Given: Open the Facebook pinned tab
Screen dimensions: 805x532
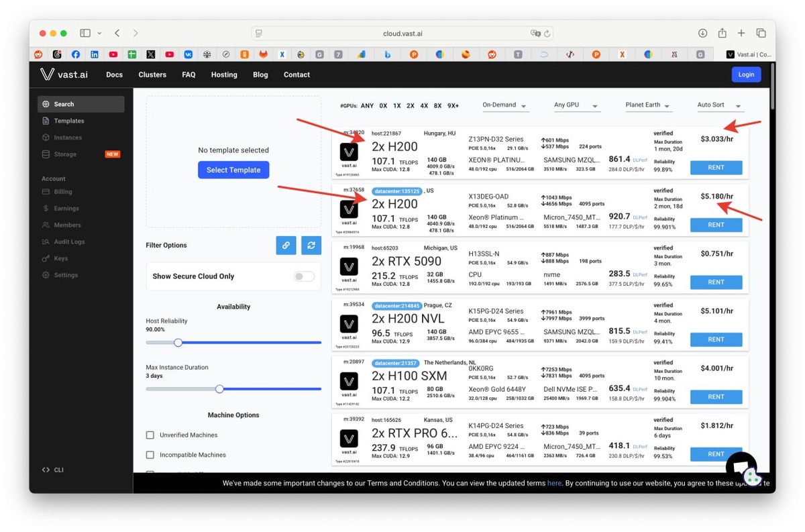Looking at the screenshot, I should point(76,54).
